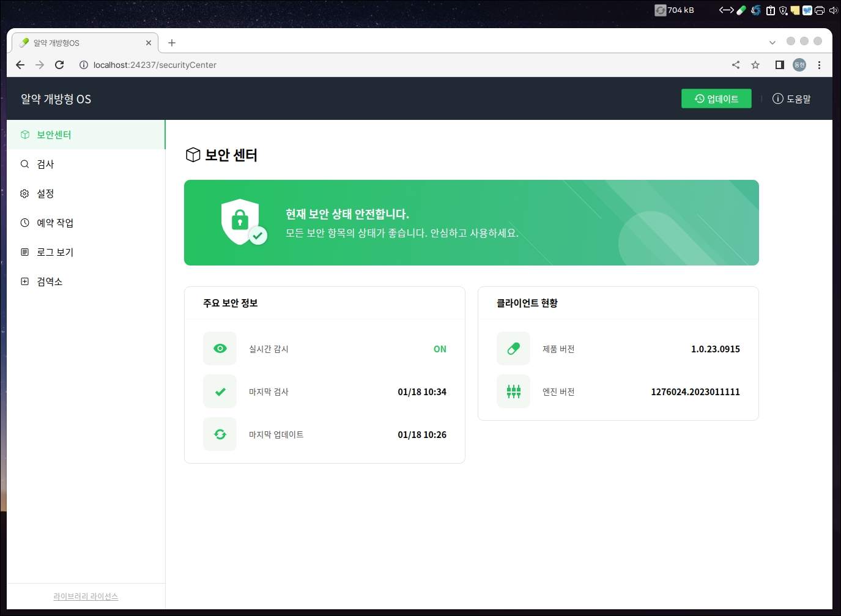Image resolution: width=841 pixels, height=616 pixels.
Task: Click the 도움말 help button
Action: tap(791, 98)
